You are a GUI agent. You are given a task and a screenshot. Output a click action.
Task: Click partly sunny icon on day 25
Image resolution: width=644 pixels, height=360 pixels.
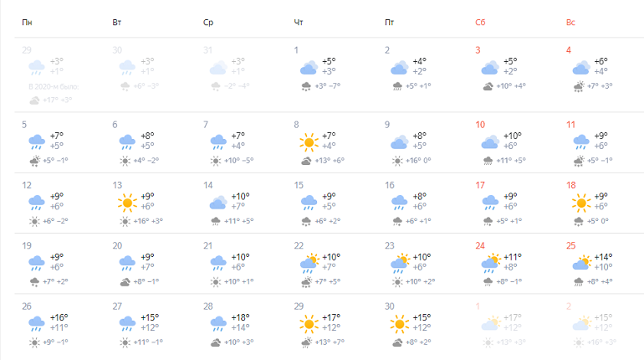(582, 263)
